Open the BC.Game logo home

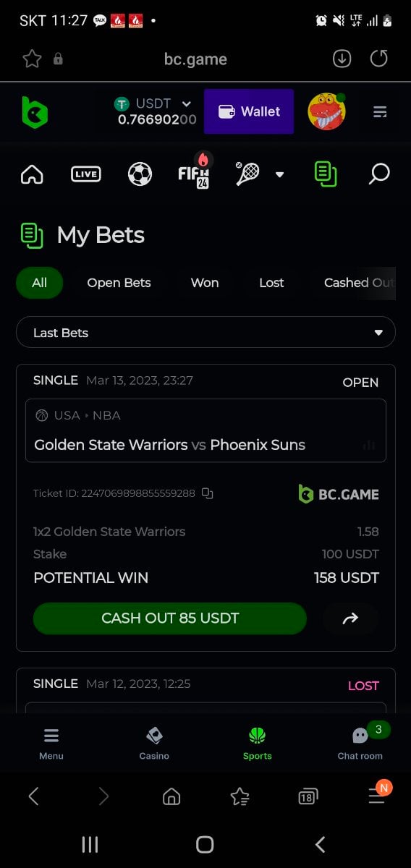pos(34,112)
